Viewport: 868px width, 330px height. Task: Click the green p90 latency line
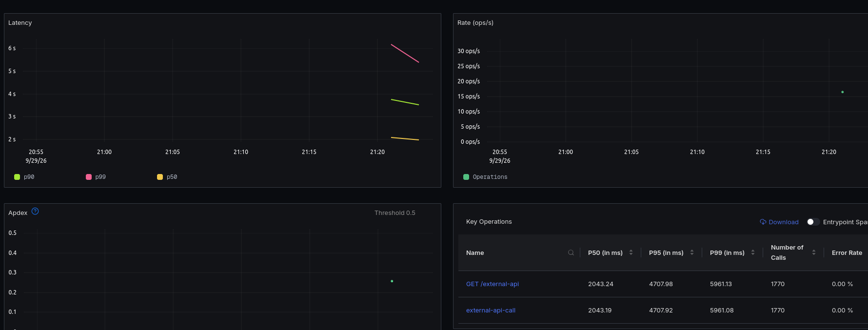(405, 102)
